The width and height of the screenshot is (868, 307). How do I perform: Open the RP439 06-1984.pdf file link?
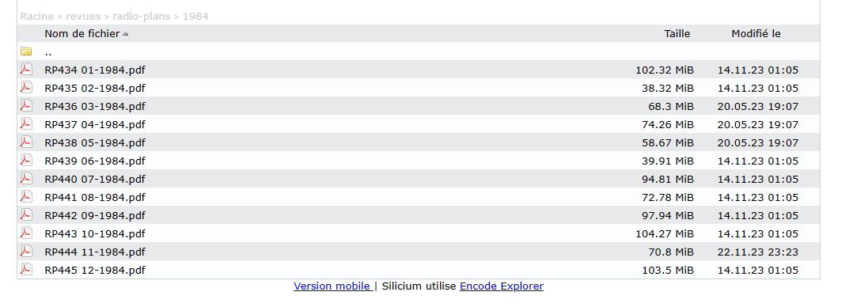(95, 161)
